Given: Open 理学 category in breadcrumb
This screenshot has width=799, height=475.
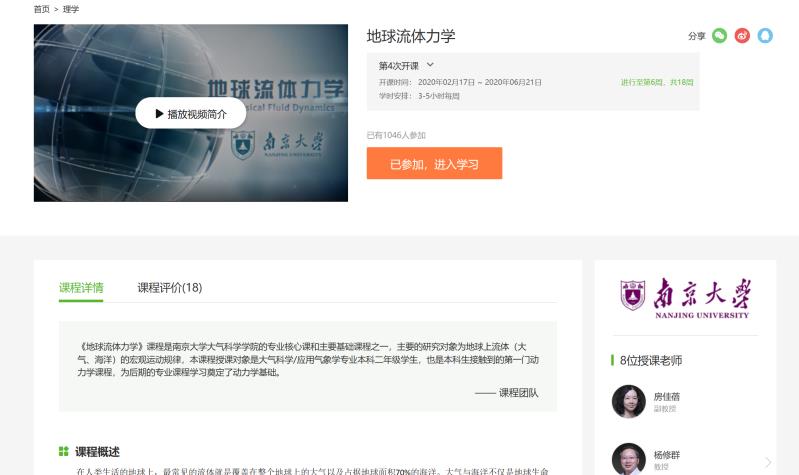Looking at the screenshot, I should tap(71, 9).
